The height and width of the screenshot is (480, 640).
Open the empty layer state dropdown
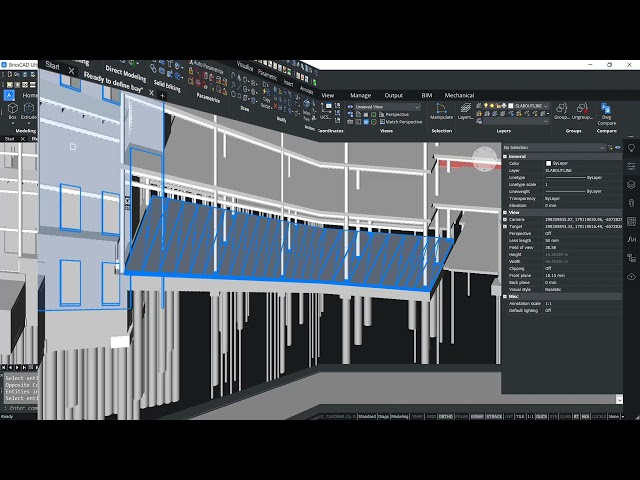tap(516, 121)
